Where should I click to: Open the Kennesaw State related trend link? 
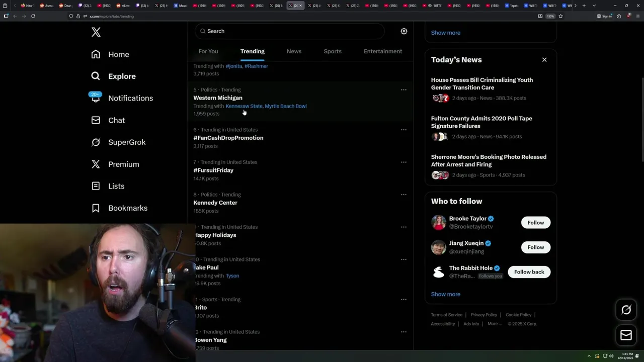(x=244, y=106)
